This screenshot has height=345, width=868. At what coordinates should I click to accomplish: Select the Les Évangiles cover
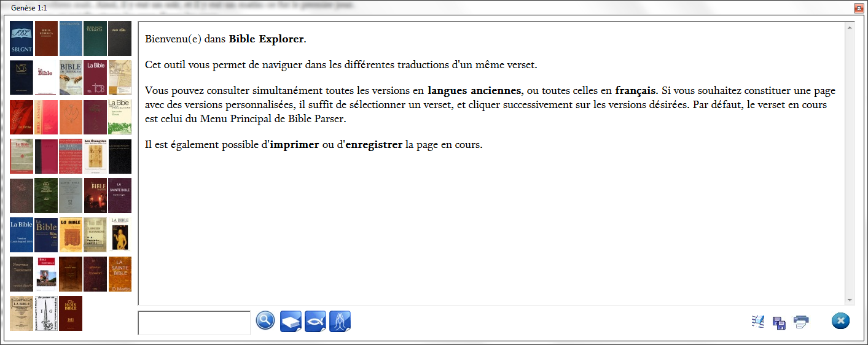[x=95, y=157]
